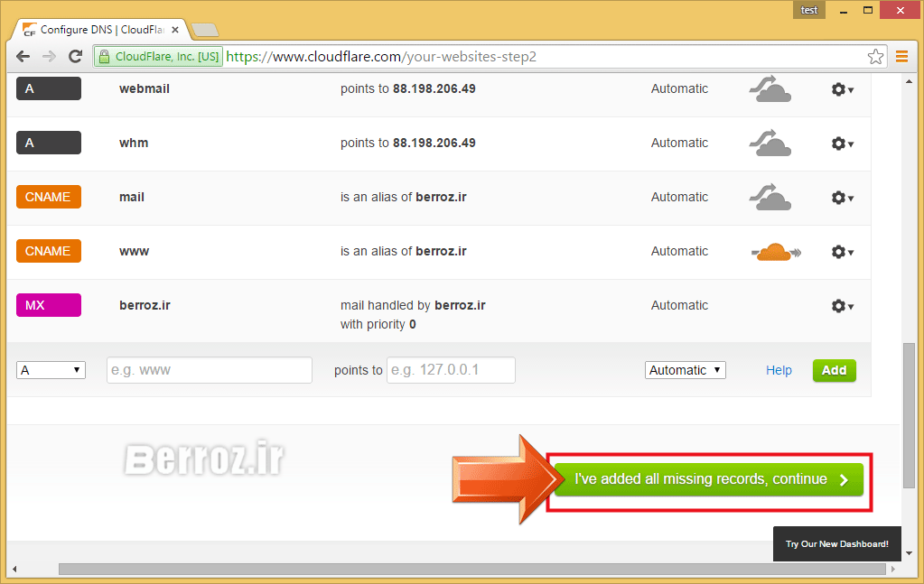Bookmark page with star icon
Image resolution: width=924 pixels, height=584 pixels.
[x=875, y=57]
